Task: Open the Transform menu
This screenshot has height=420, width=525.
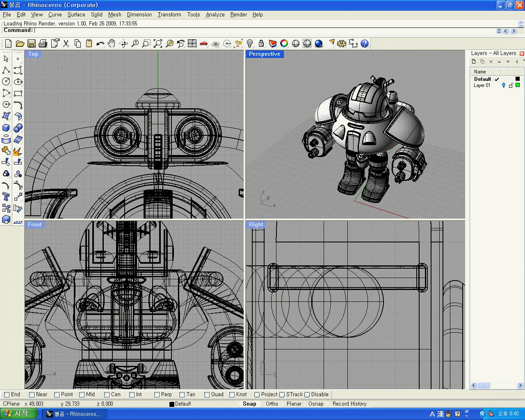Action: (169, 14)
